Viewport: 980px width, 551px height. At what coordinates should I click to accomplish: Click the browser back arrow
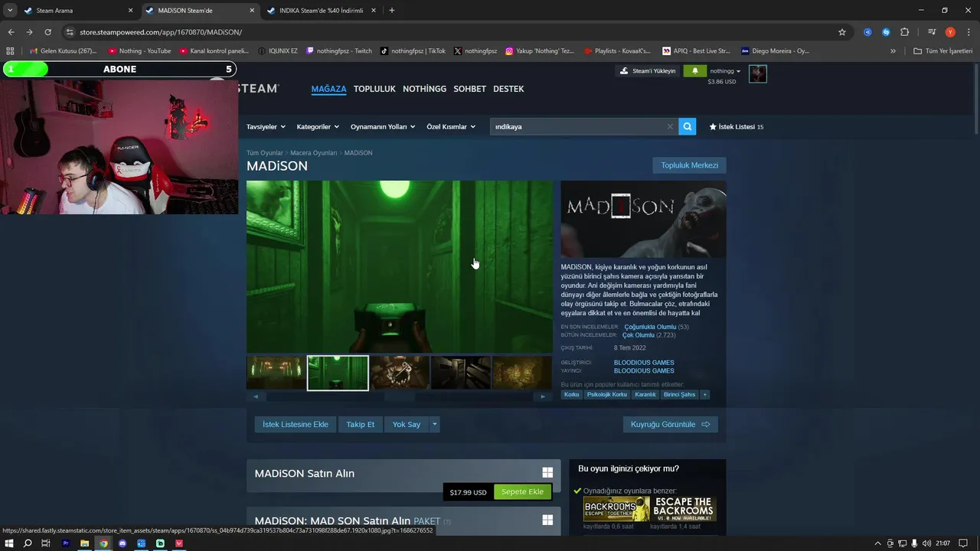(x=11, y=32)
